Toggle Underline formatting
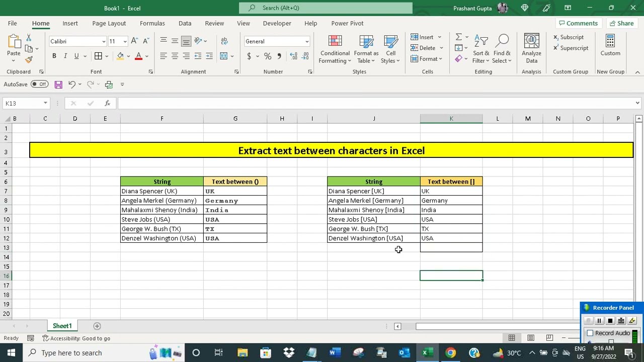The height and width of the screenshot is (362, 644). (x=76, y=56)
